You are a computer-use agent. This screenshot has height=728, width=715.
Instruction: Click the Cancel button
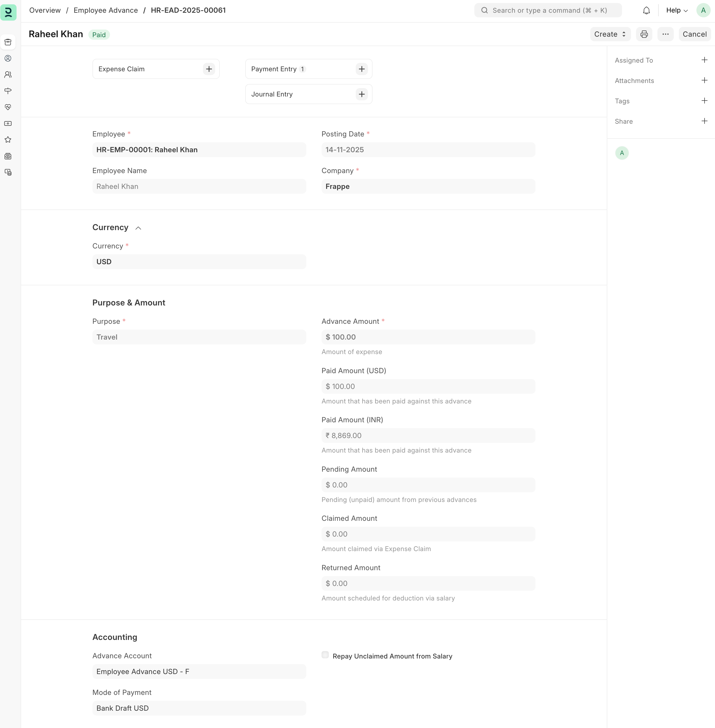click(x=694, y=34)
